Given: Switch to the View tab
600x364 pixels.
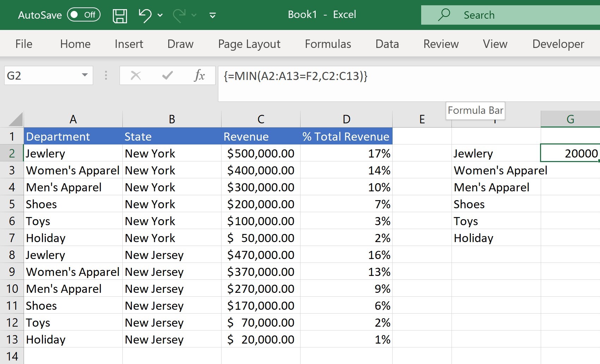Looking at the screenshot, I should (495, 44).
